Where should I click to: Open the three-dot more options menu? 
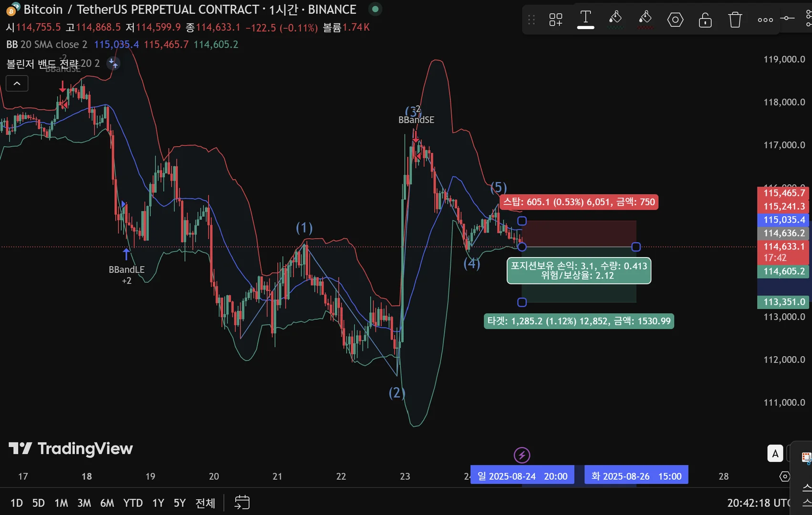click(x=765, y=20)
